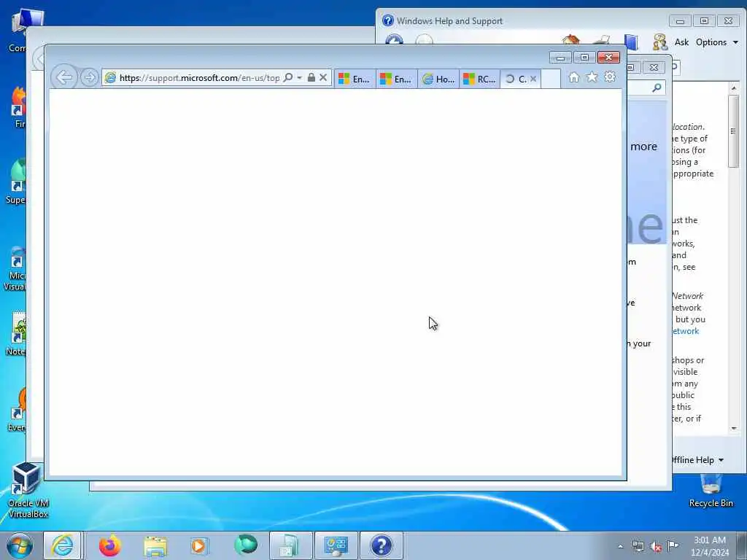Open the Windows Start menu
Viewport: 747px width, 560px height.
(20, 545)
